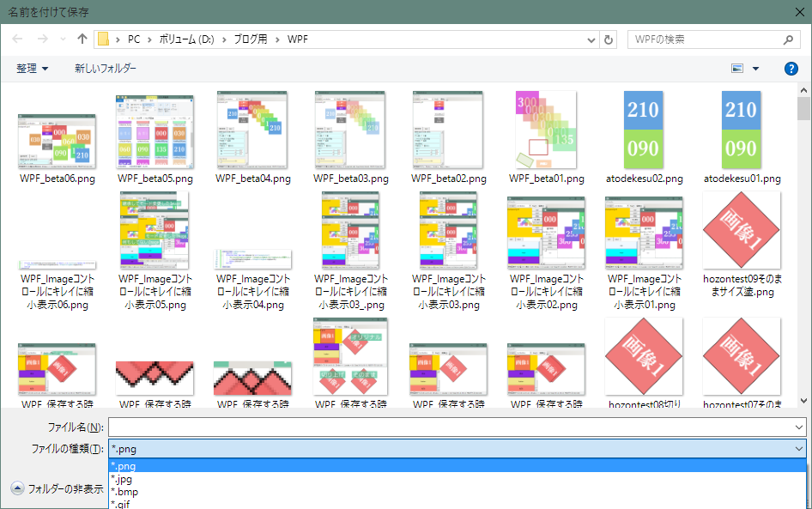812x509 pixels.
Task: Go up to parent folder
Action: (x=82, y=38)
